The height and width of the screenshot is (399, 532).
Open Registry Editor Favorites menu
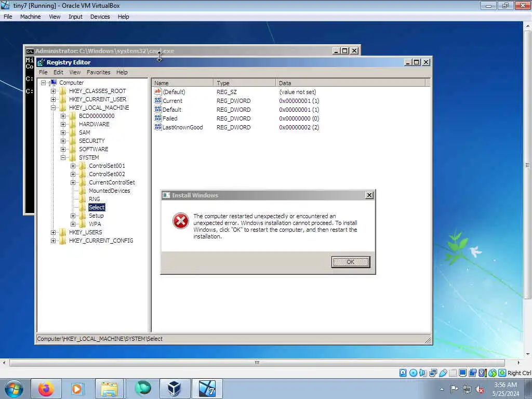98,72
